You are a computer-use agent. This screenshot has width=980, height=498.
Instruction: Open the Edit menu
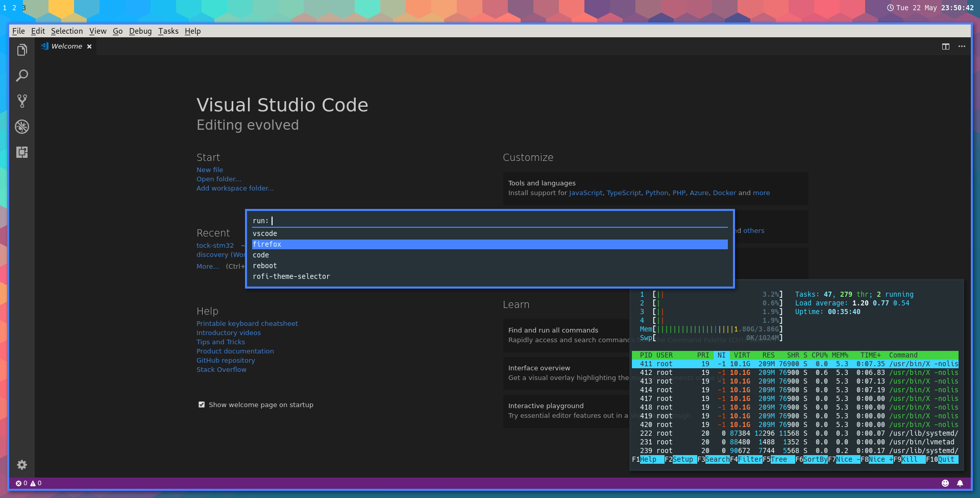38,31
